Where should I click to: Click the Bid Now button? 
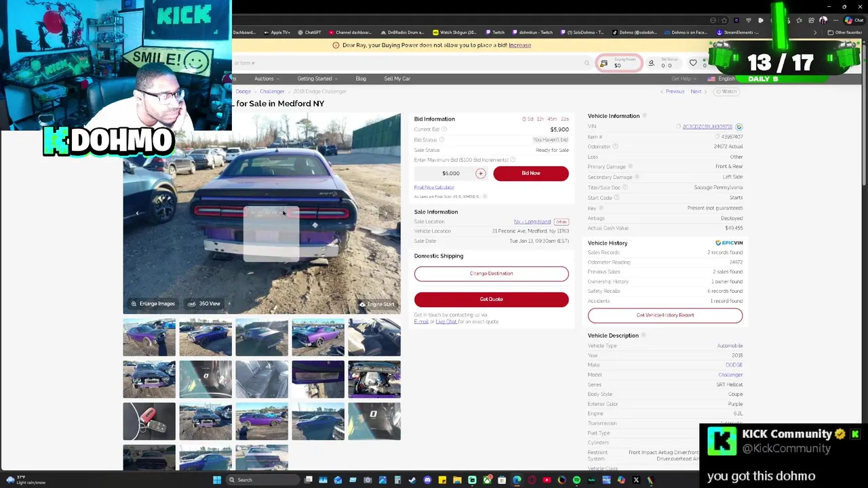[x=530, y=173]
